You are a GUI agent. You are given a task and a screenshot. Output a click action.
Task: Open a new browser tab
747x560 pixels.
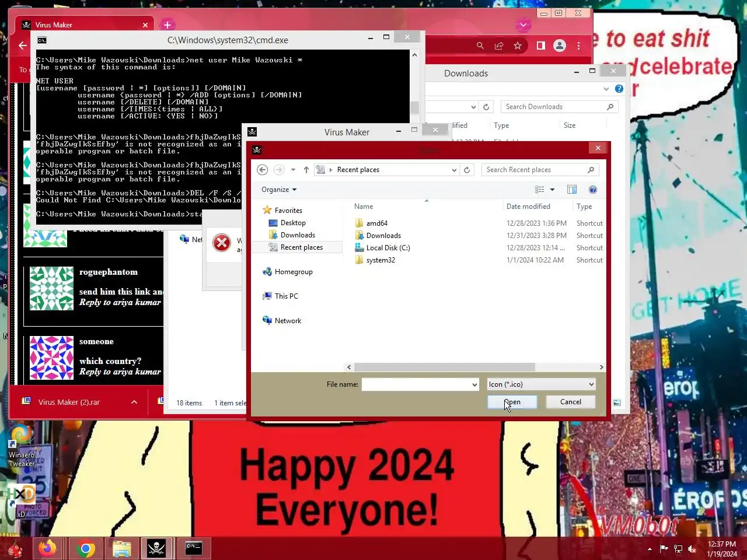click(x=167, y=25)
